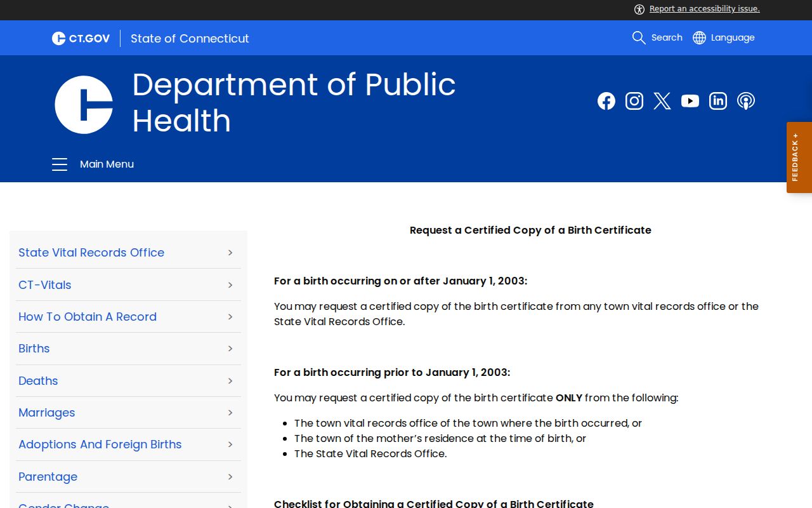This screenshot has height=508, width=812.
Task: Open Deaths sidebar link
Action: click(38, 381)
